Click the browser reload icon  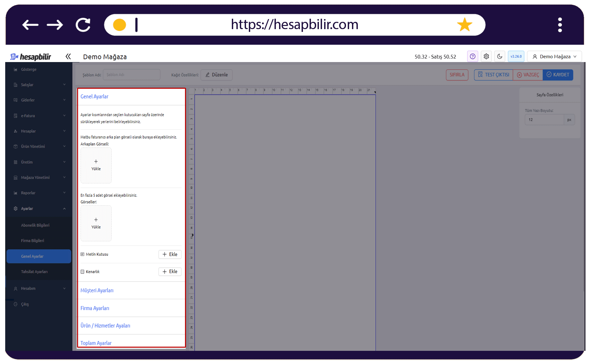click(83, 25)
